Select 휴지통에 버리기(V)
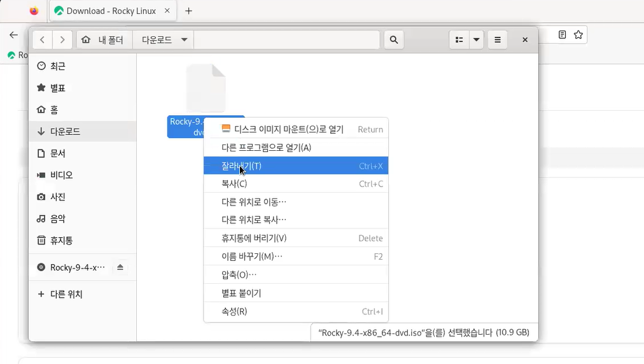This screenshot has height=364, width=644. click(x=296, y=238)
